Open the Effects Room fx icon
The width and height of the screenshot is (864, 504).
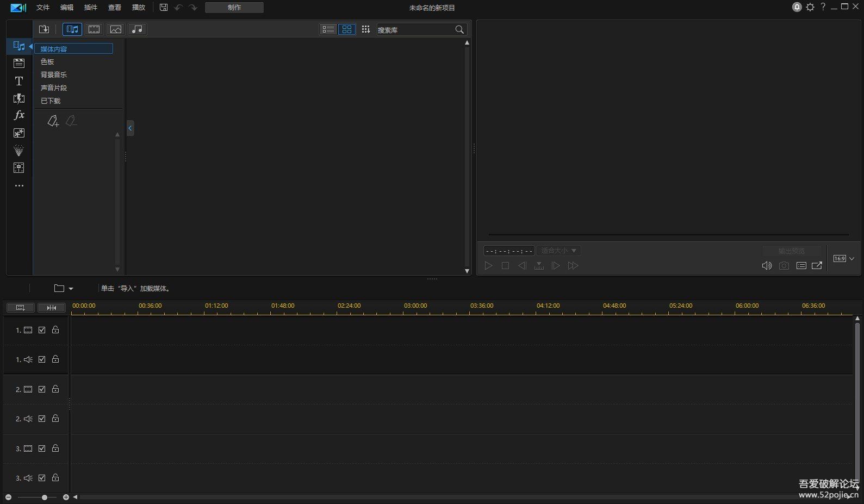(19, 115)
